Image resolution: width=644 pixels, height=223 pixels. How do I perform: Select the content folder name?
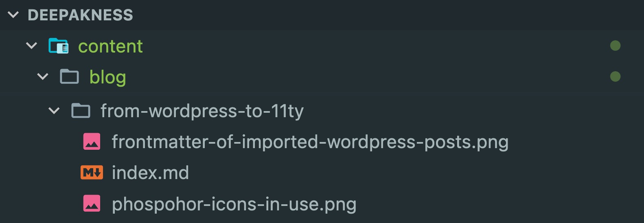point(110,46)
